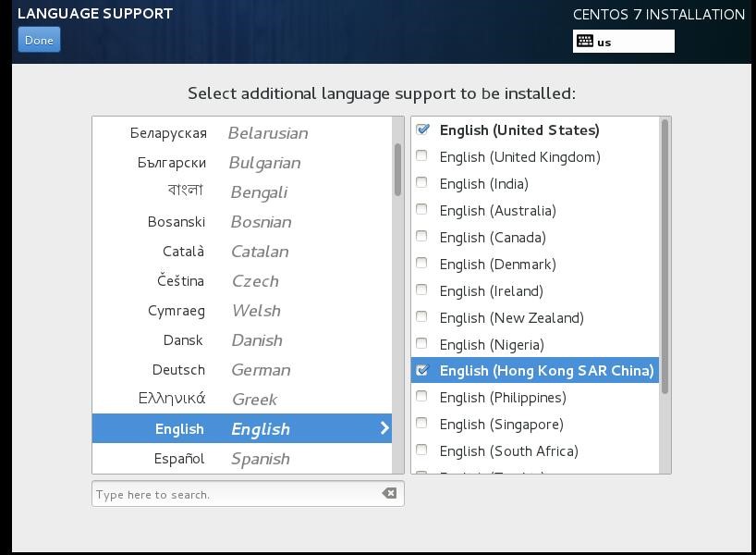Screen dimensions: 756x555
Task: Enable English (United Kingdom) checkbox
Action: point(422,157)
